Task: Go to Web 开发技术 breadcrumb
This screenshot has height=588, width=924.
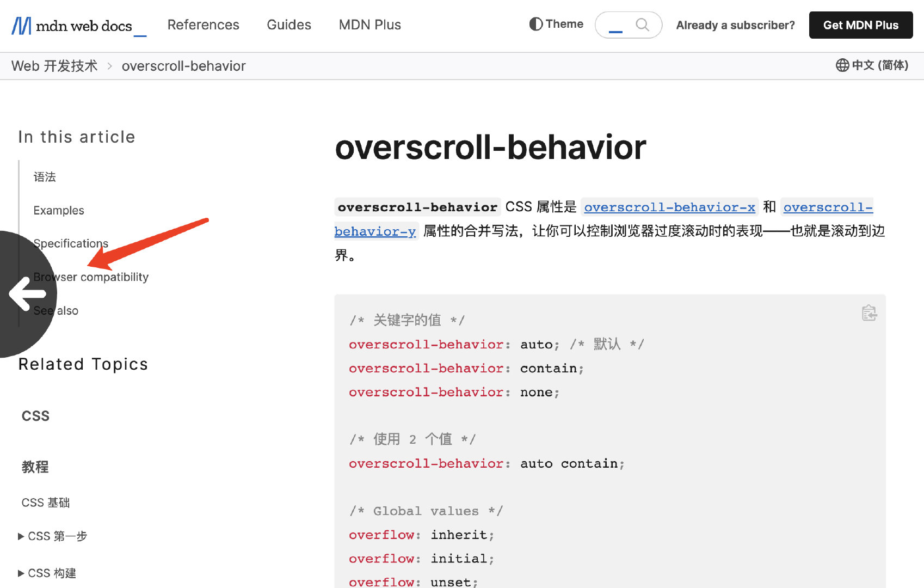Action: (54, 66)
